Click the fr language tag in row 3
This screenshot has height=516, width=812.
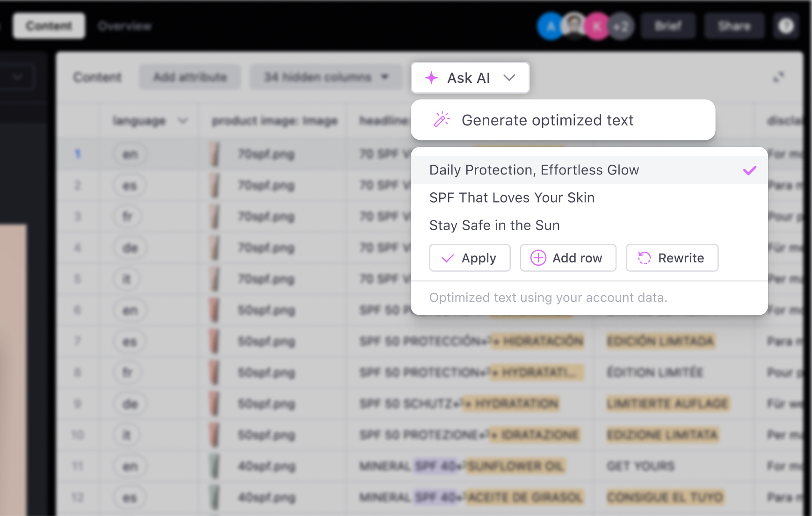click(127, 217)
